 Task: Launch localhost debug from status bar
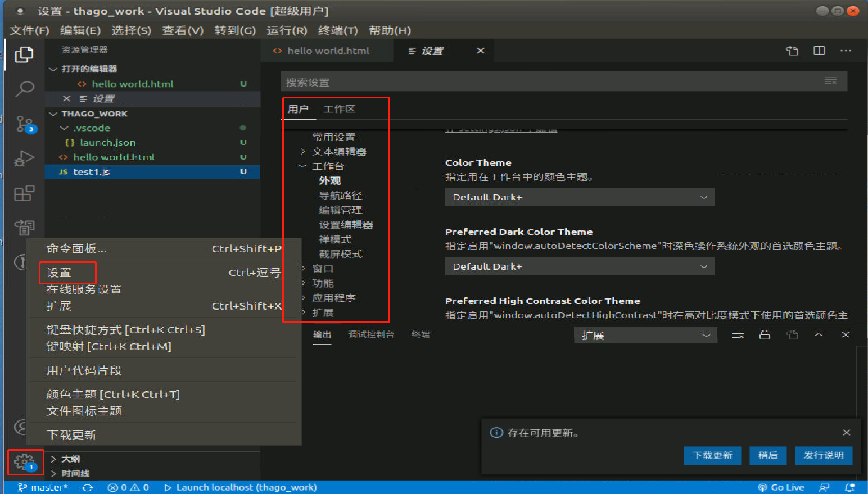240,487
